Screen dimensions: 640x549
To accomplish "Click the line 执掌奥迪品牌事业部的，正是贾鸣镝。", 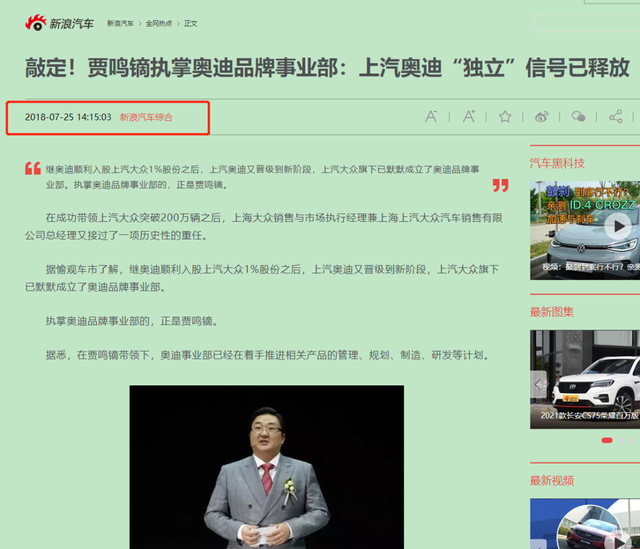I will tap(133, 321).
